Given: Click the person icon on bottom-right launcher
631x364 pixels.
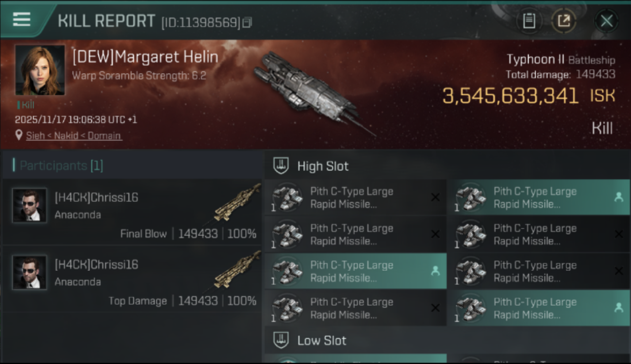Looking at the screenshot, I should point(618,307).
